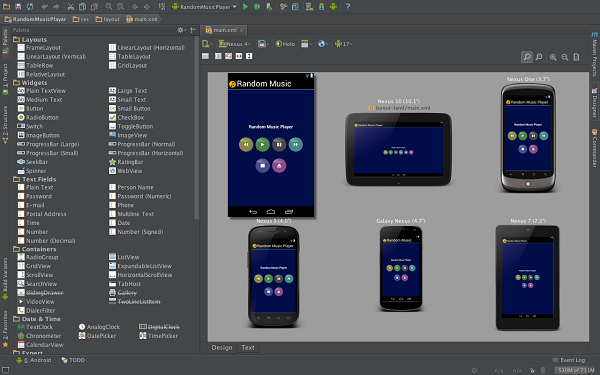This screenshot has width=600, height=375.
Task: Click the Undo arrow in toolbar
Action: [45, 7]
